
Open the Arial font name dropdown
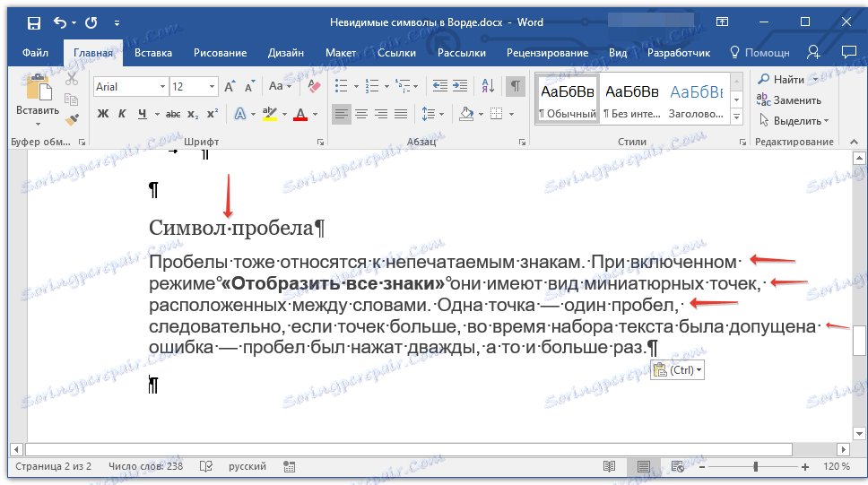tap(162, 87)
